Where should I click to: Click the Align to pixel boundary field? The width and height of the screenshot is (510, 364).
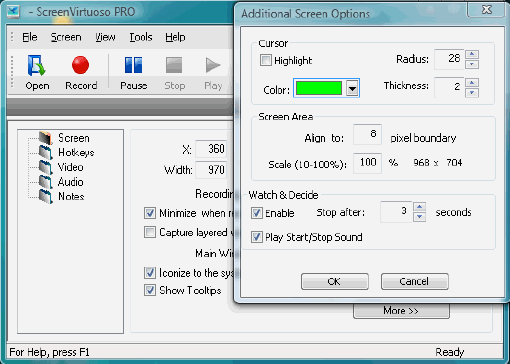(367, 135)
